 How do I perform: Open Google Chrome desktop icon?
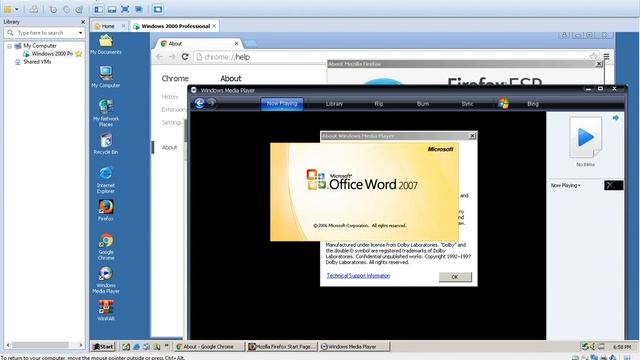106,247
